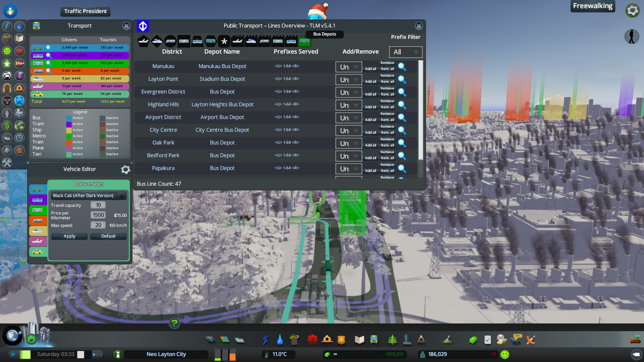Click the plane lines pentagon icon
The width and height of the screenshot is (644, 362).
pos(143,42)
